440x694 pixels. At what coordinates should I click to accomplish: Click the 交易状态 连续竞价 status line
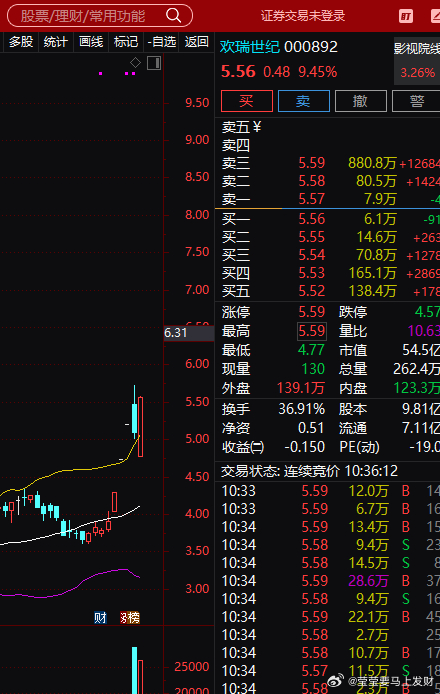coord(309,471)
